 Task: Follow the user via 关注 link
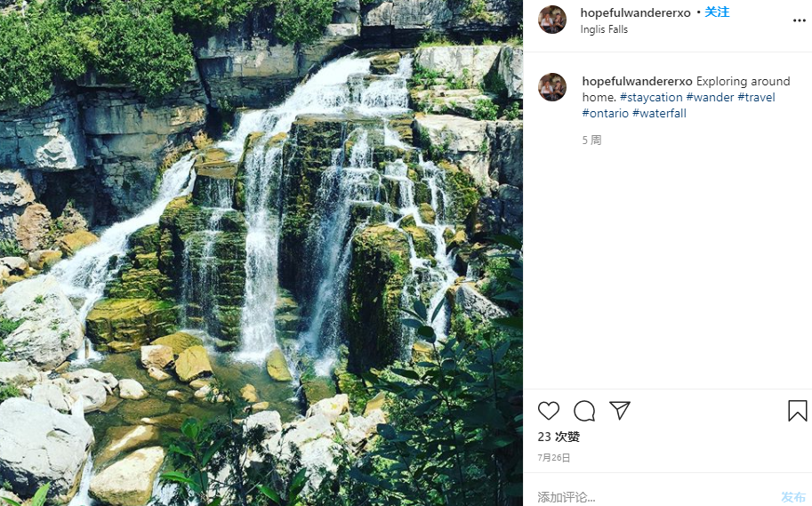[717, 12]
